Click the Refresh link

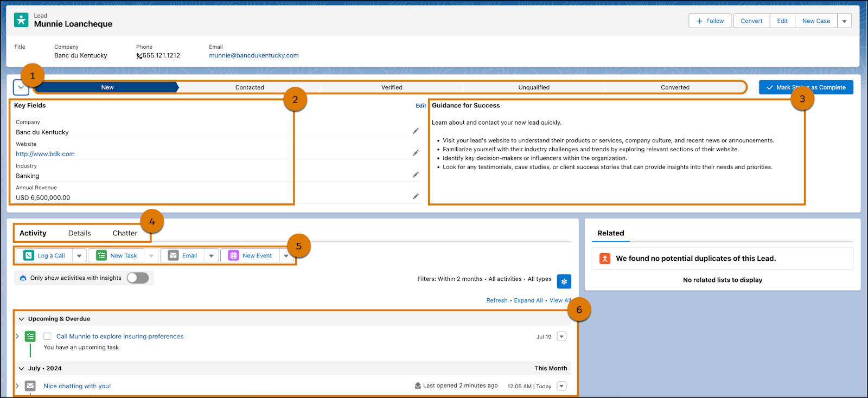pos(497,300)
